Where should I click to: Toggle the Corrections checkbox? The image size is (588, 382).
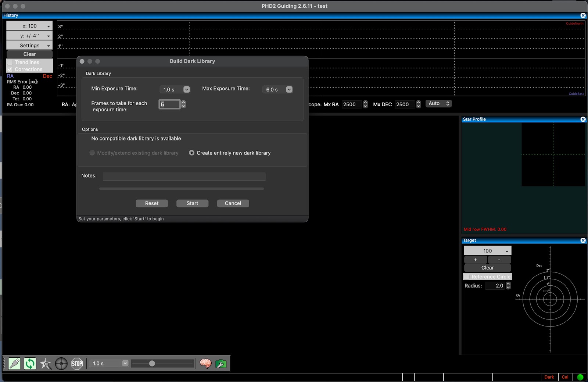pyautogui.click(x=10, y=69)
